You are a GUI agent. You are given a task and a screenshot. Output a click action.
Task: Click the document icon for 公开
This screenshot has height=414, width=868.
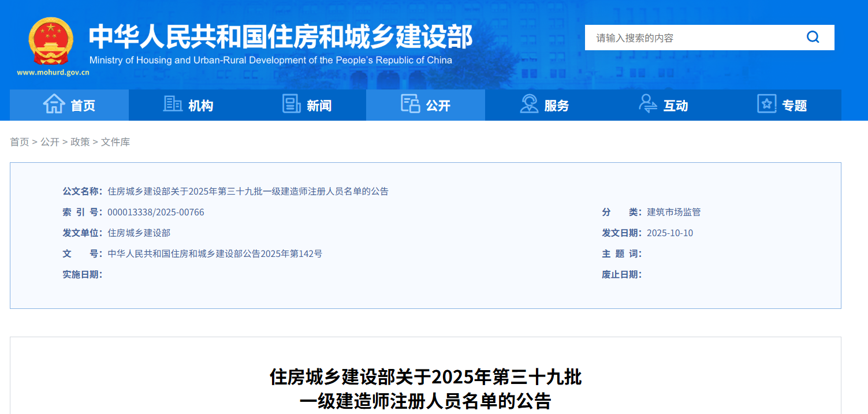(410, 104)
